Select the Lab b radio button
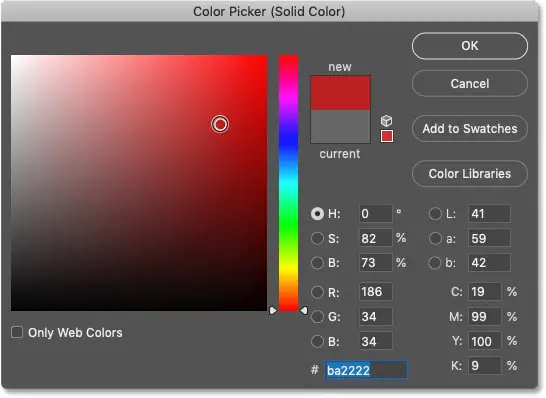Viewport: 546px width, 398px height. 435,263
